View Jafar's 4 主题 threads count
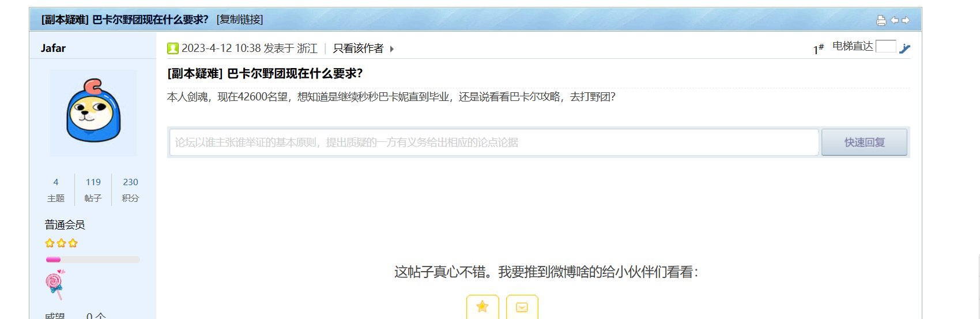Image resolution: width=980 pixels, height=319 pixels. 56,190
